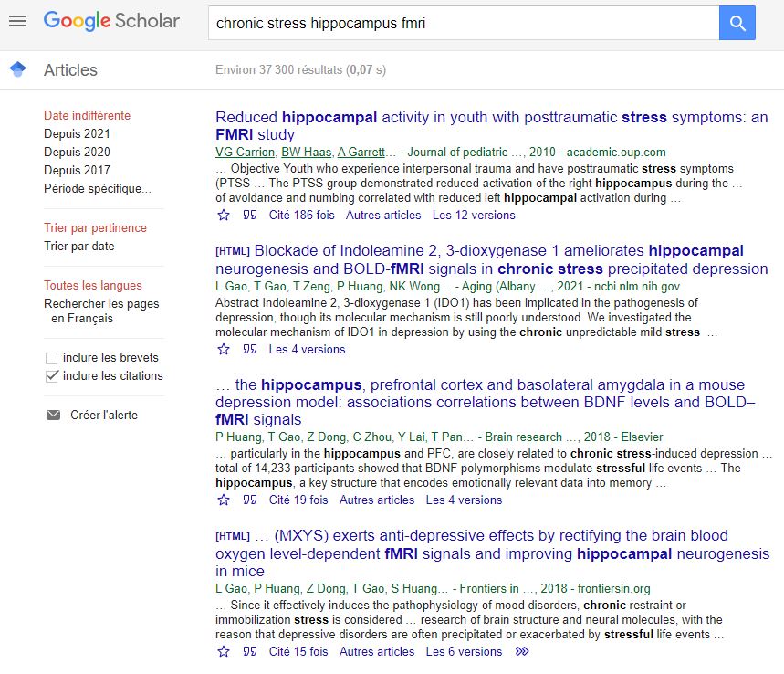This screenshot has width=784, height=674.
Task: Star the Indoleamine 2,3-dioxygenase article
Action: click(224, 350)
